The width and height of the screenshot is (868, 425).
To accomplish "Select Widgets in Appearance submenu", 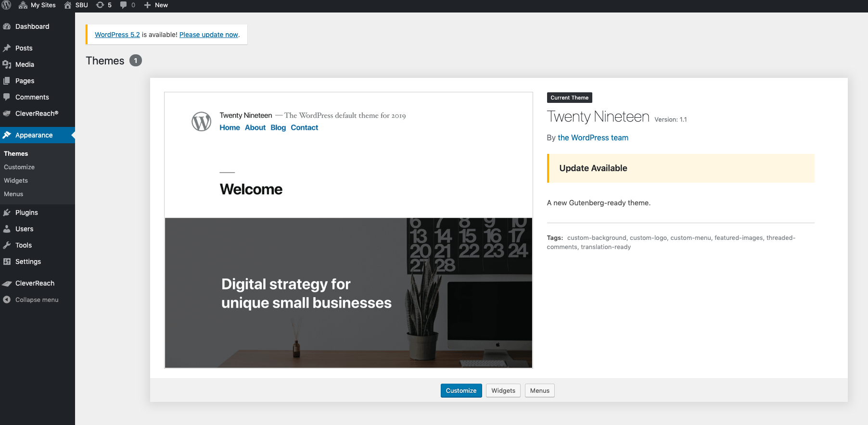I will pyautogui.click(x=16, y=181).
